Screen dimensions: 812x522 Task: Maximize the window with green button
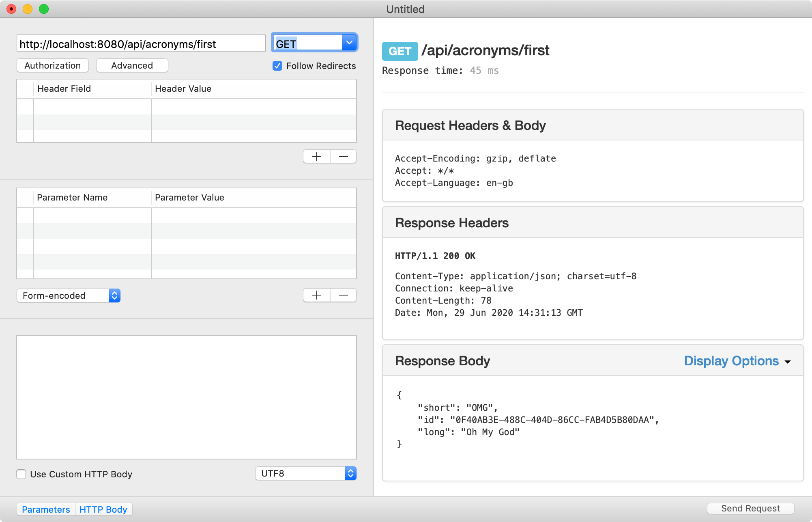tap(44, 9)
